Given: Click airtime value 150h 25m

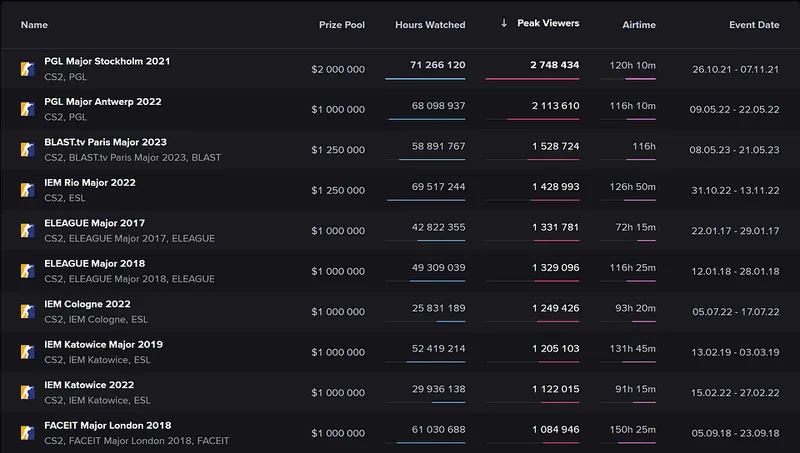Looking at the screenshot, I should pos(633,430).
